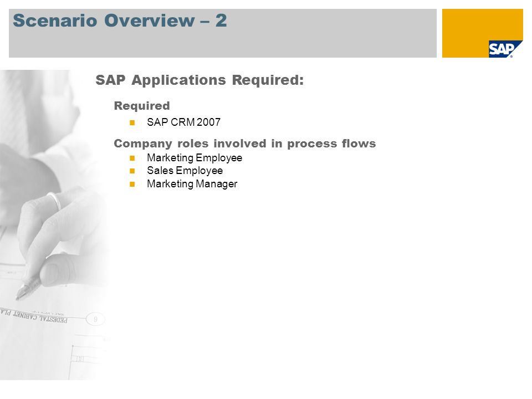Screen dimensions: 532x399
Task: Select the SAP Applications Required heading
Action: (x=199, y=80)
